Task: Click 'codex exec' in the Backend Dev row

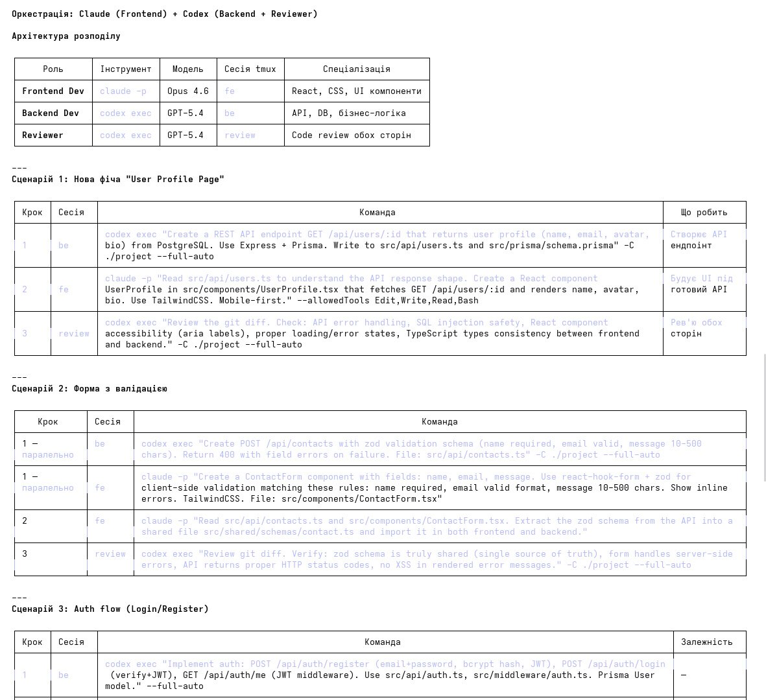Action: (x=125, y=113)
